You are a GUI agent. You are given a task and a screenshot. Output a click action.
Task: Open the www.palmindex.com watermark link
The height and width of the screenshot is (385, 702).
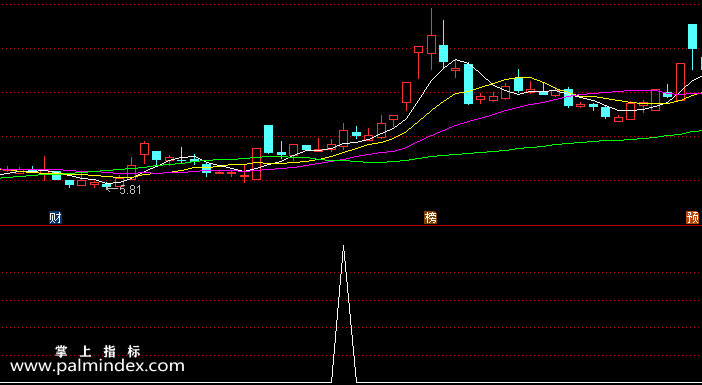click(x=97, y=366)
